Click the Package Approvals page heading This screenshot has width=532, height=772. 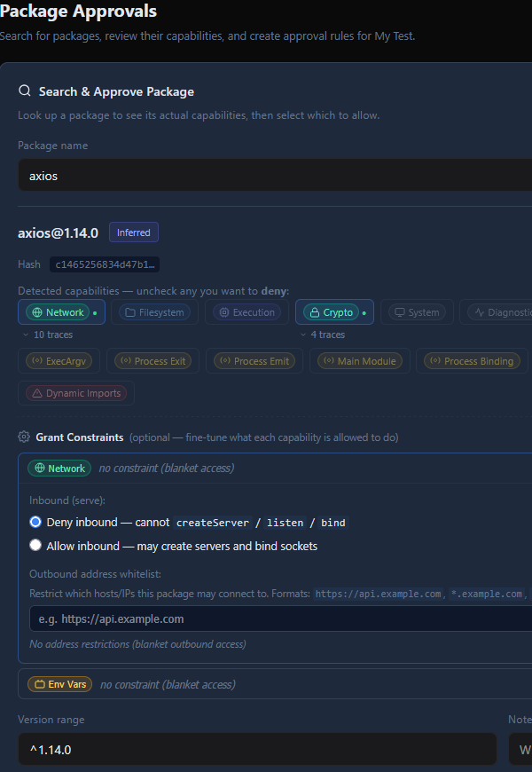(x=79, y=11)
